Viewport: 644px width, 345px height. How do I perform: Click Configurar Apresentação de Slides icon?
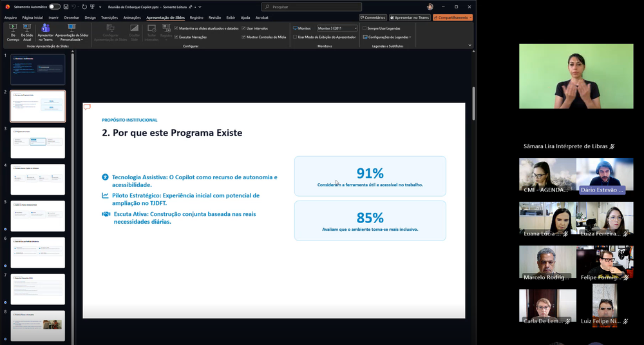pyautogui.click(x=111, y=28)
